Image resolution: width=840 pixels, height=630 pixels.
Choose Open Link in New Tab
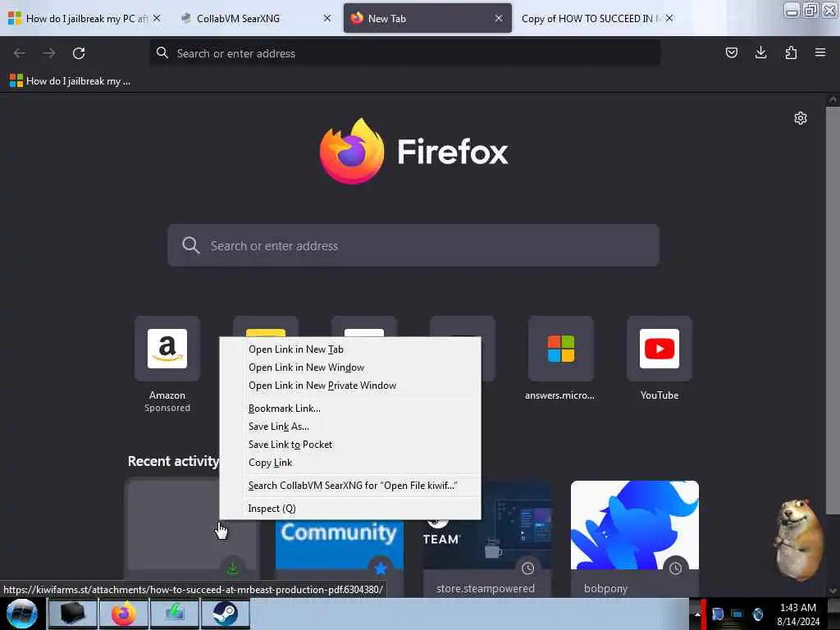(350, 349)
